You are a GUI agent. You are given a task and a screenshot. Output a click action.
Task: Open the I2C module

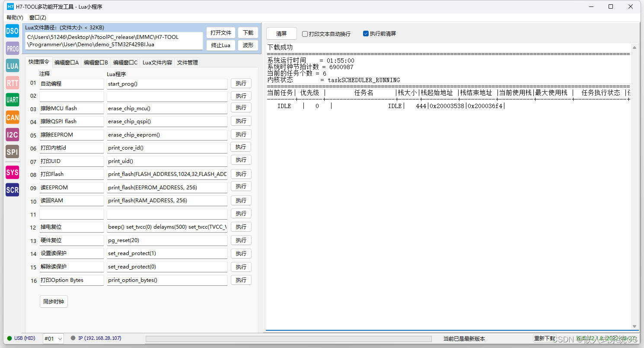[12, 134]
